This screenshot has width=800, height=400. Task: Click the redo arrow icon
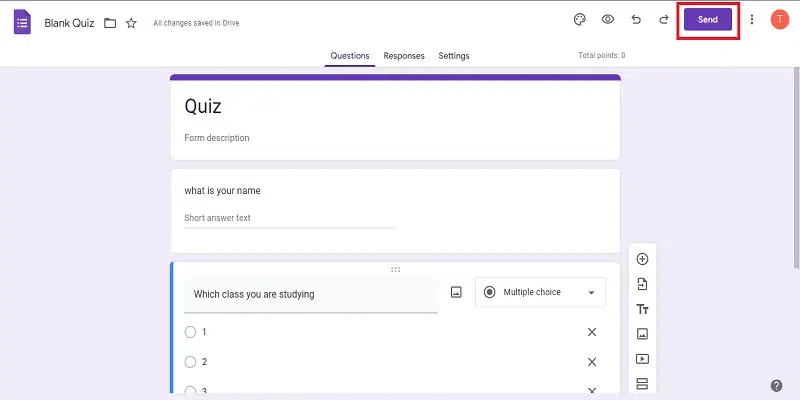pos(663,20)
